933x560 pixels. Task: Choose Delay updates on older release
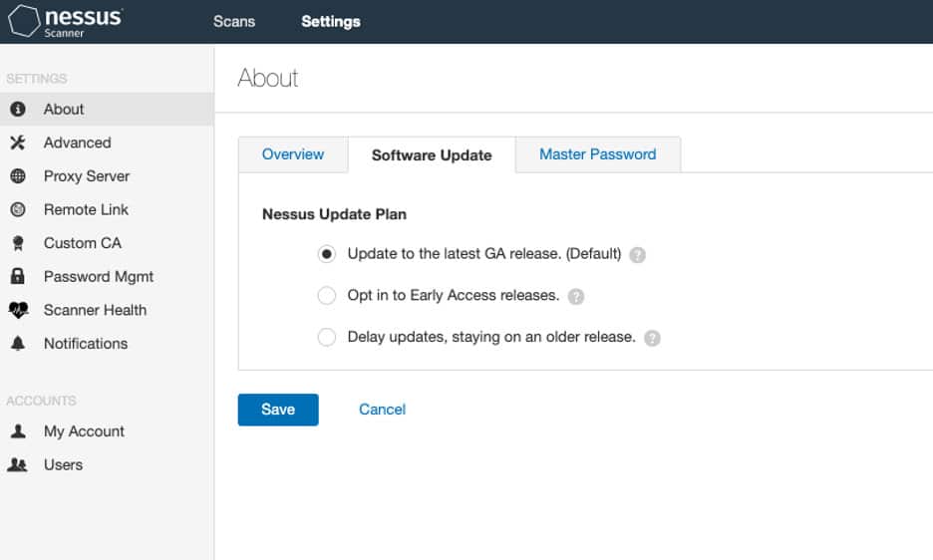pos(326,337)
